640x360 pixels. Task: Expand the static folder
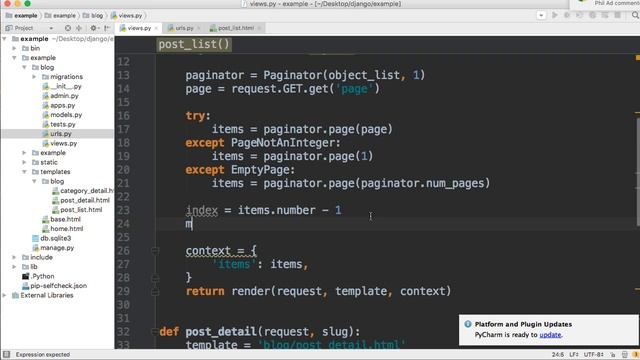pyautogui.click(x=24, y=162)
